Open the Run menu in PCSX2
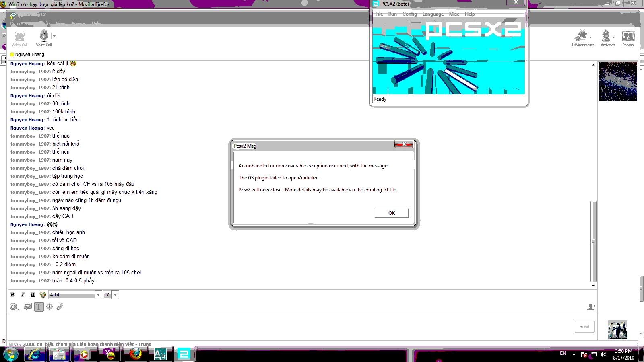 click(392, 14)
